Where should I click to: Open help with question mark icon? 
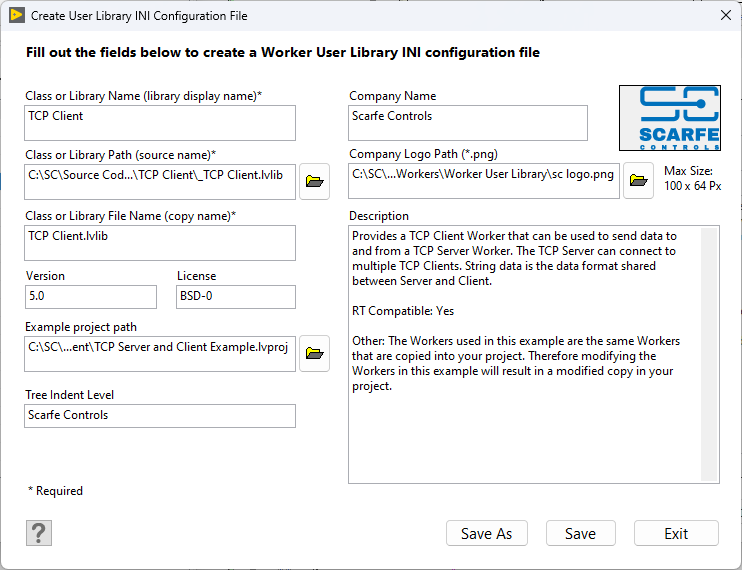(x=38, y=533)
